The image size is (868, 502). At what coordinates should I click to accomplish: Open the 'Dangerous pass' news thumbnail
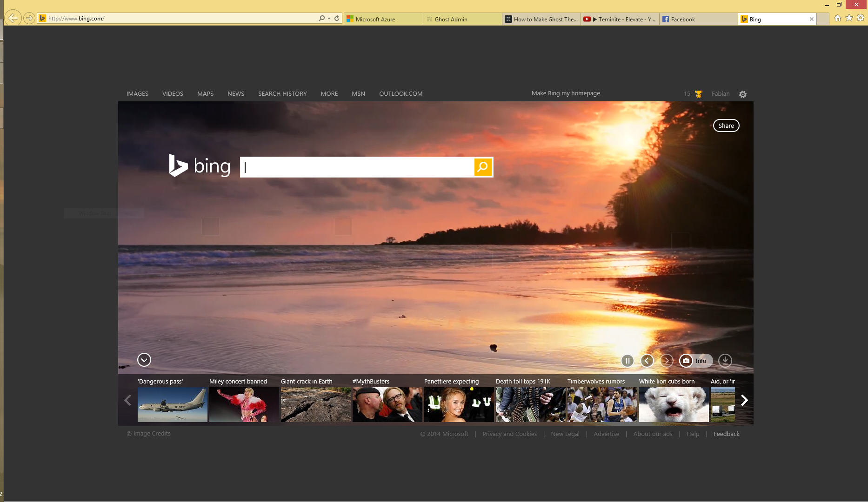coord(173,404)
